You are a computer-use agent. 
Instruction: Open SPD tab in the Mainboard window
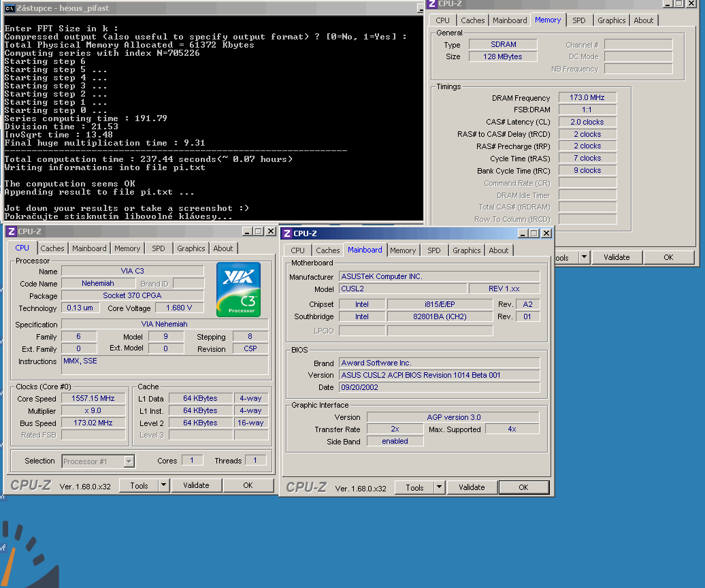pos(434,250)
